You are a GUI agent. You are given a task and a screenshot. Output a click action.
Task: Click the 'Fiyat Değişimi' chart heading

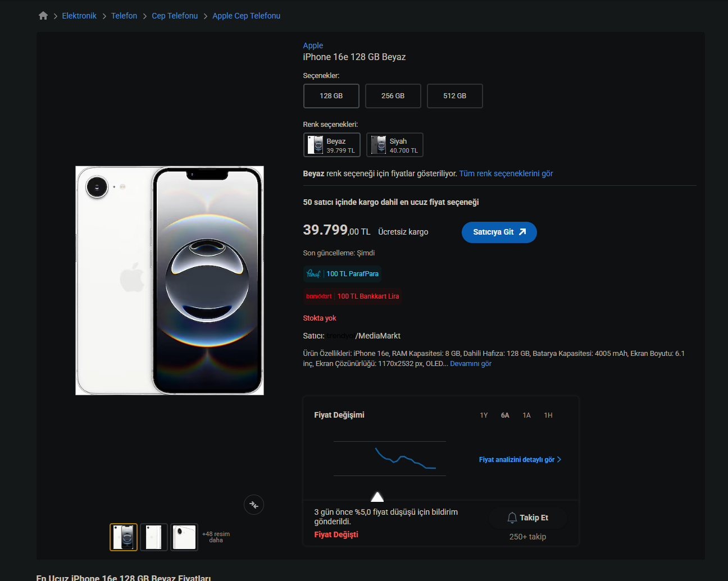[339, 415]
